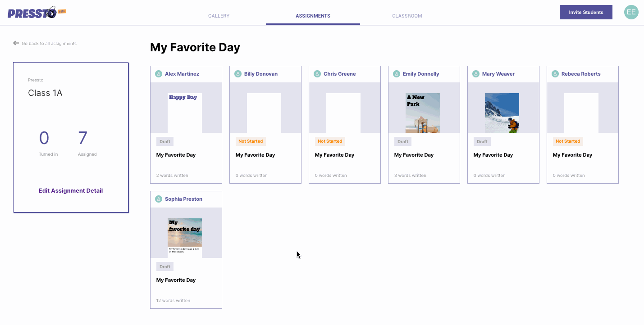Click Rebeca Roberts' profile icon
This screenshot has width=644, height=325.
(555, 74)
